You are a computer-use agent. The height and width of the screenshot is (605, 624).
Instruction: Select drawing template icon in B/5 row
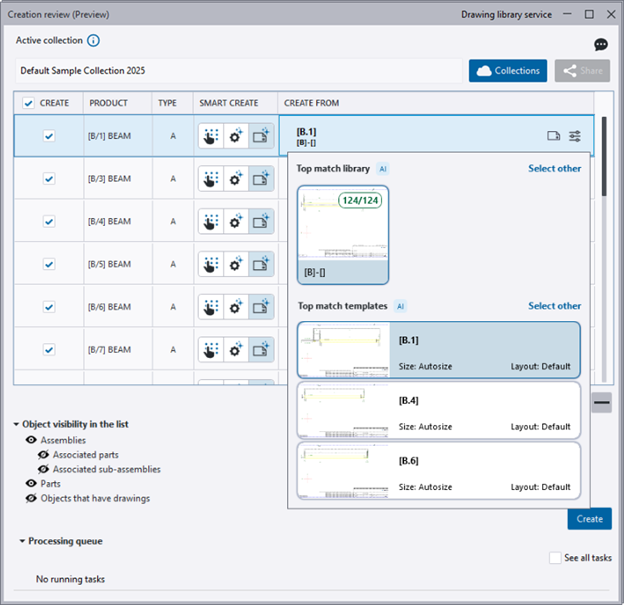pos(261,264)
